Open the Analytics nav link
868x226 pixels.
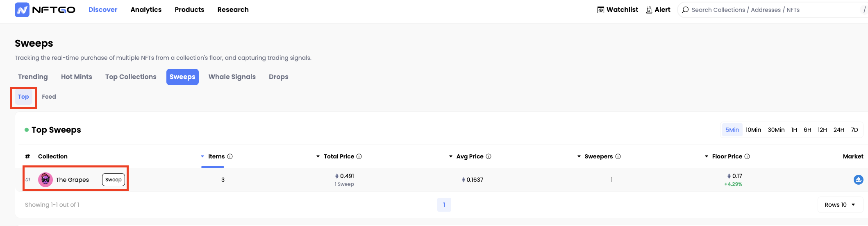146,10
